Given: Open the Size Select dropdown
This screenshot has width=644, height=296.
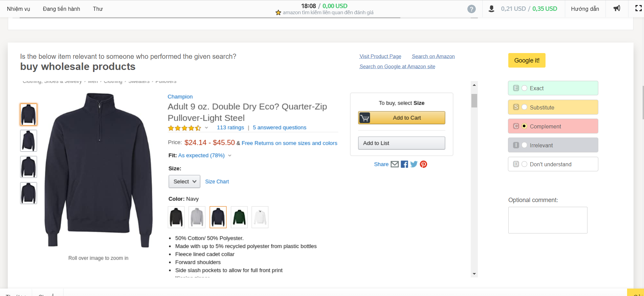Looking at the screenshot, I should (184, 181).
